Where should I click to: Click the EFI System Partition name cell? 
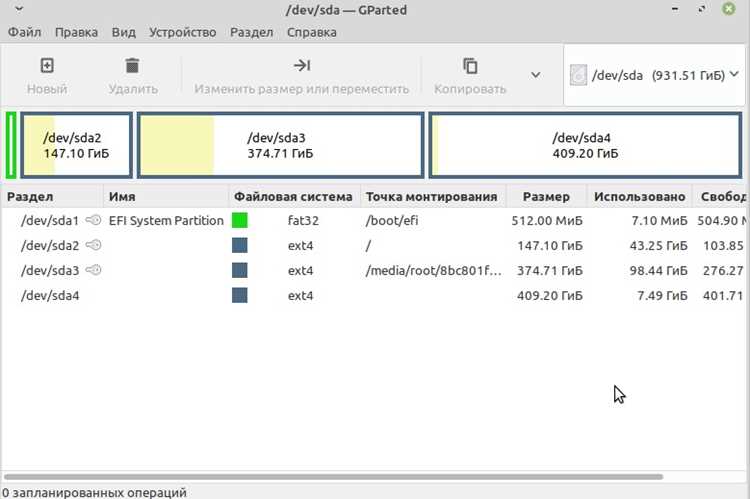(x=166, y=221)
